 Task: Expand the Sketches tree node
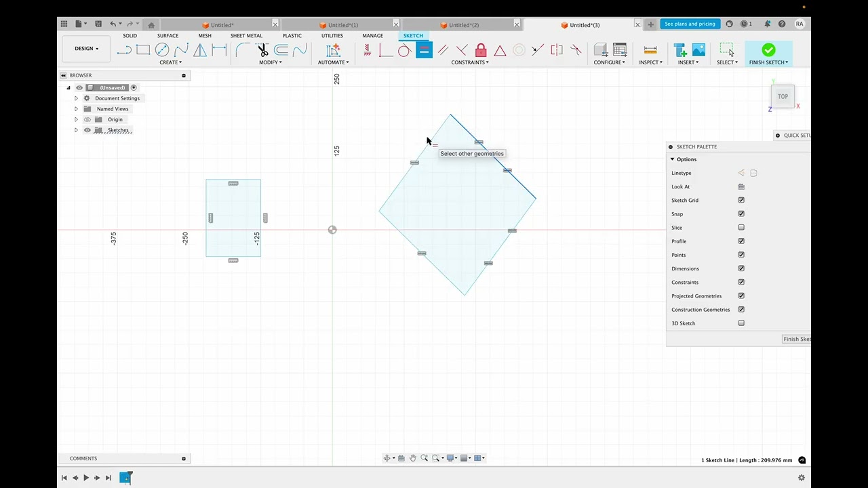[x=76, y=130]
